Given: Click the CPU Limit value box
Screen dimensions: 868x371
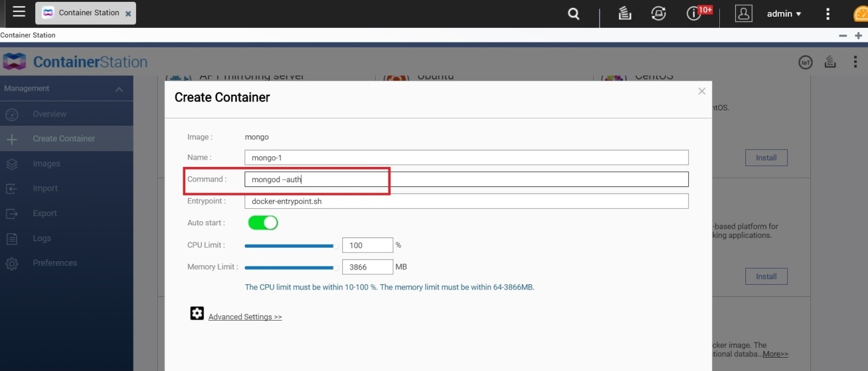Looking at the screenshot, I should pos(368,245).
